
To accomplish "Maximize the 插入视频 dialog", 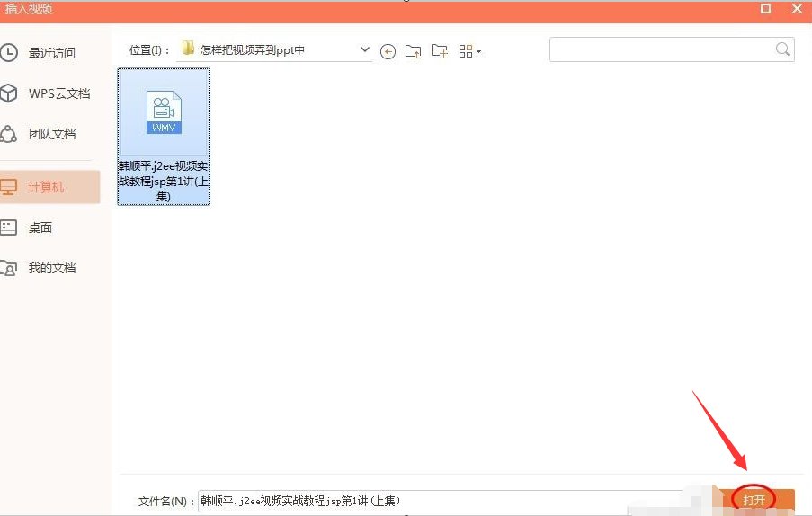I will click(765, 8).
